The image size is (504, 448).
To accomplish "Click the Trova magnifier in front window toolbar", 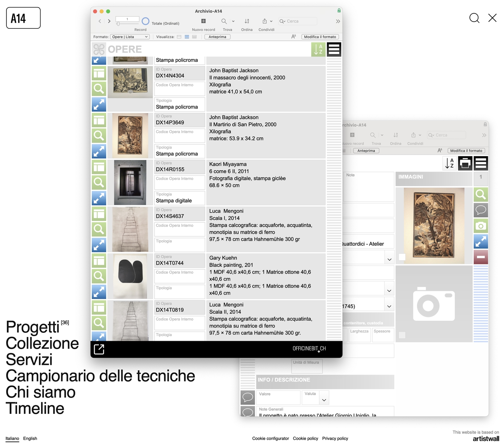I will point(224,21).
